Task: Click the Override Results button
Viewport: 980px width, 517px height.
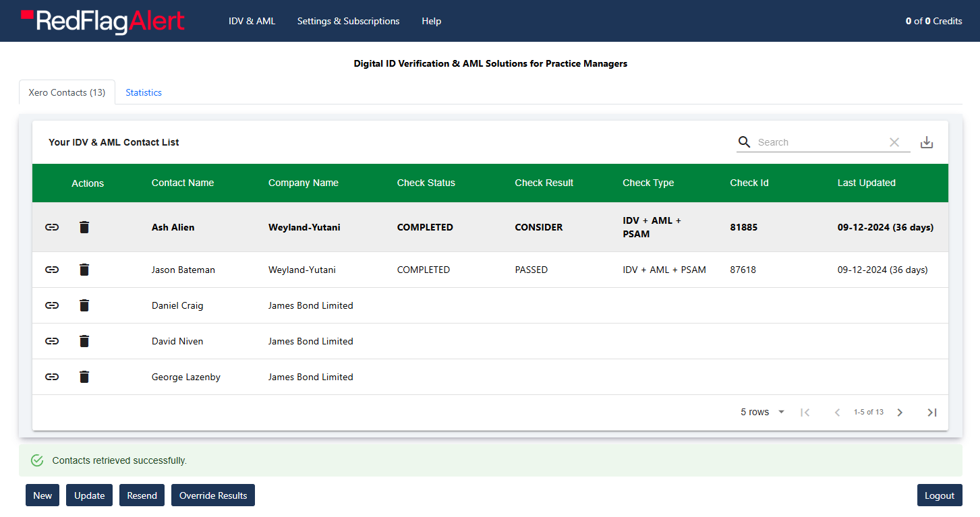Action: (213, 495)
